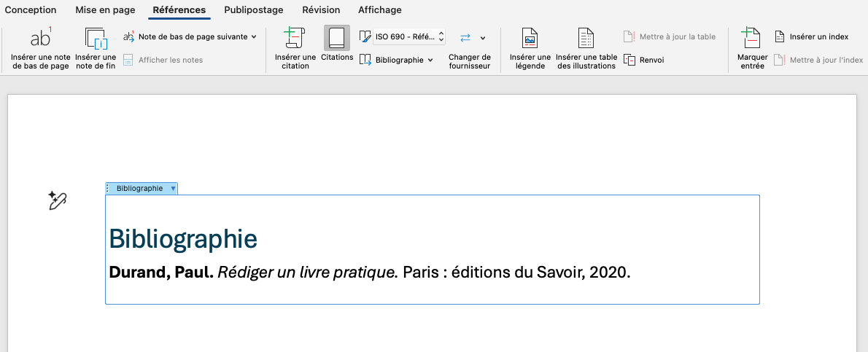The image size is (868, 352).
Task: Expand Changer de fournisseur arrow menu
Action: [x=483, y=38]
